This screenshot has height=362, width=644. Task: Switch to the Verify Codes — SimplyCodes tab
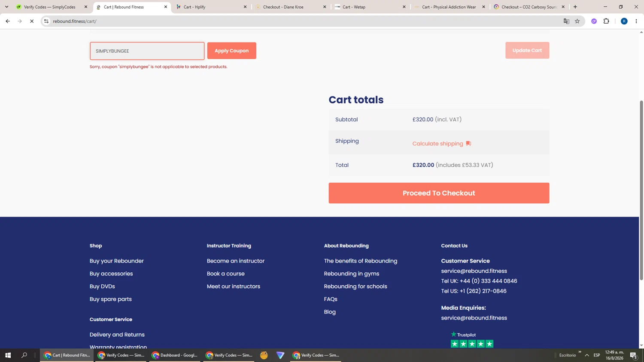[49, 7]
